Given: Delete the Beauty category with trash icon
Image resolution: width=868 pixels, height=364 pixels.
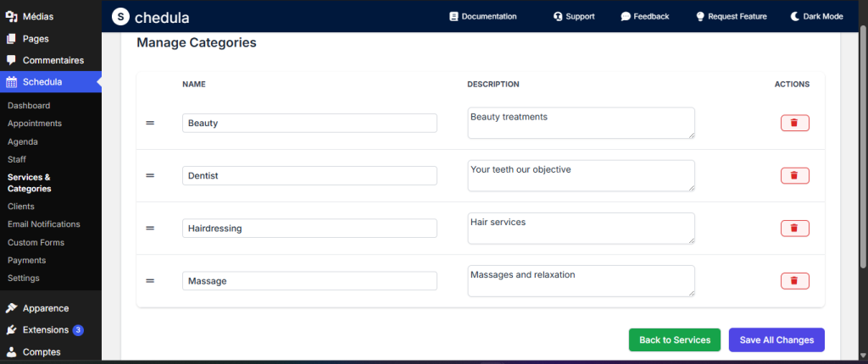Looking at the screenshot, I should pyautogui.click(x=794, y=123).
